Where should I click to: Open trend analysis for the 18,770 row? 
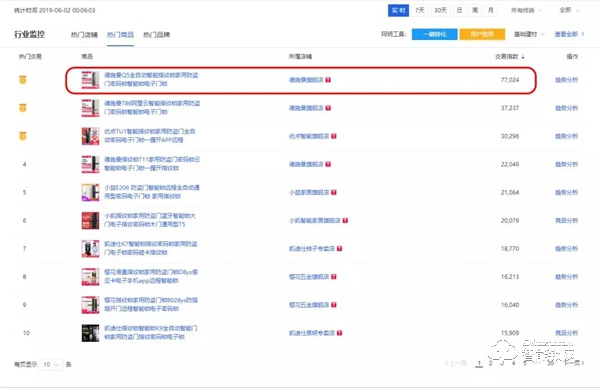[x=566, y=249]
